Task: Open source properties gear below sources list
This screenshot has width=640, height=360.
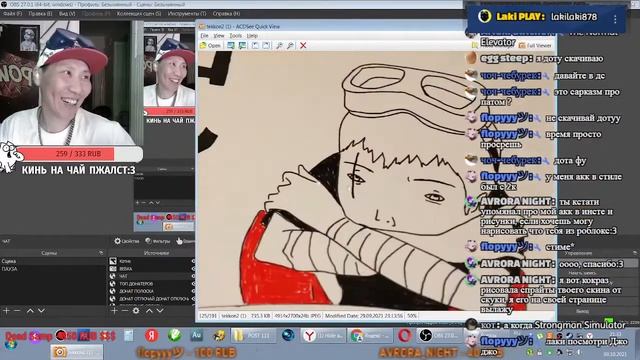Action: click(x=136, y=311)
